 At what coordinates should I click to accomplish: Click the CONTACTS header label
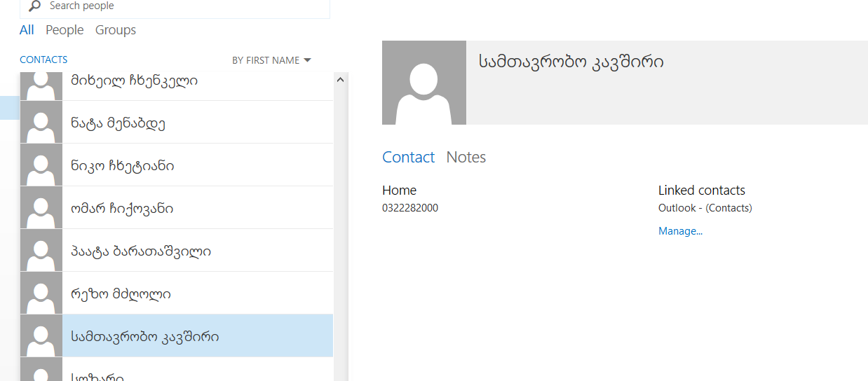point(43,60)
